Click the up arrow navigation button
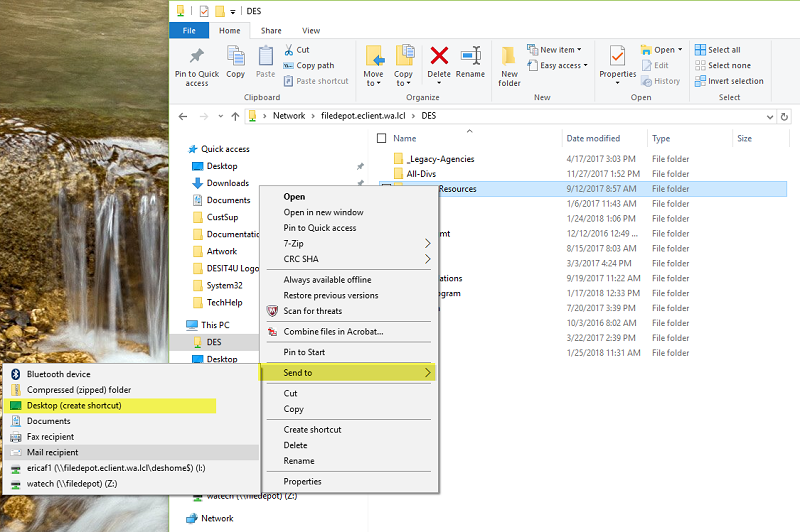This screenshot has width=800, height=532. click(x=235, y=116)
